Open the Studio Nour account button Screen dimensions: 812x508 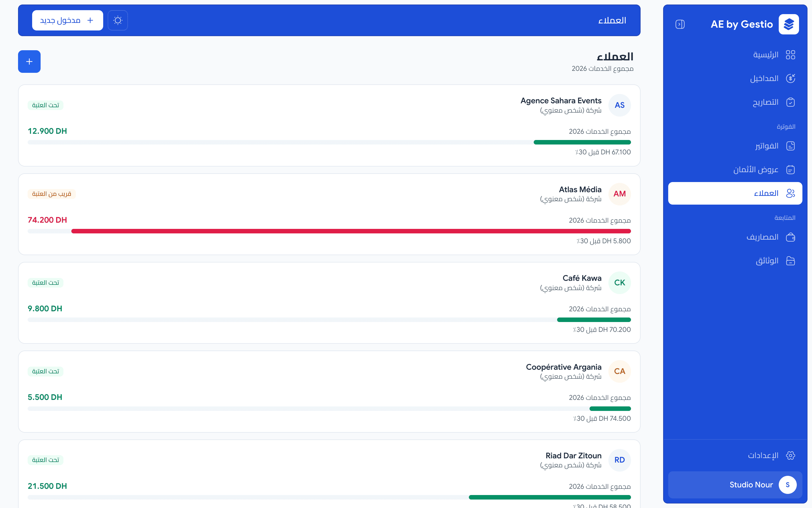tap(735, 485)
